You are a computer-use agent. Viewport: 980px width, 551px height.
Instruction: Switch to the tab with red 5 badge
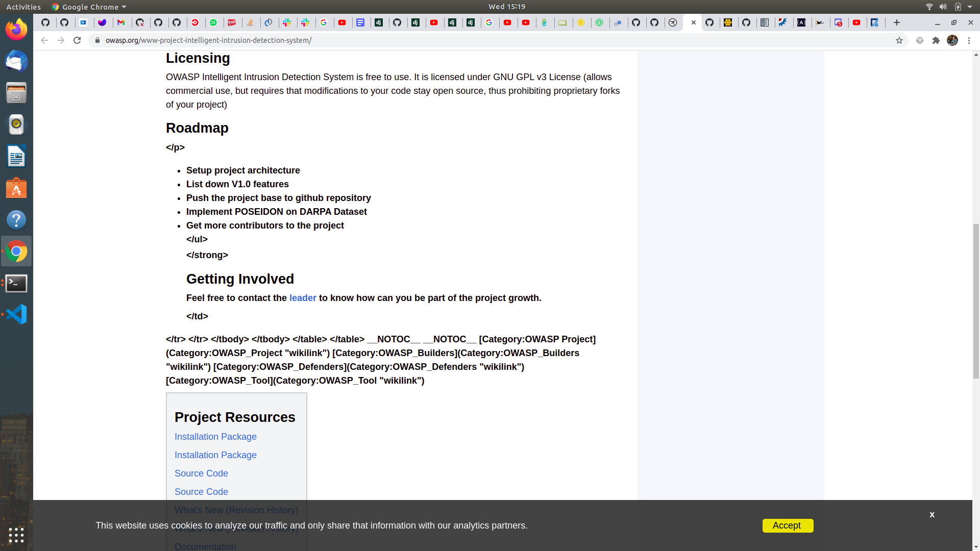pyautogui.click(x=838, y=22)
